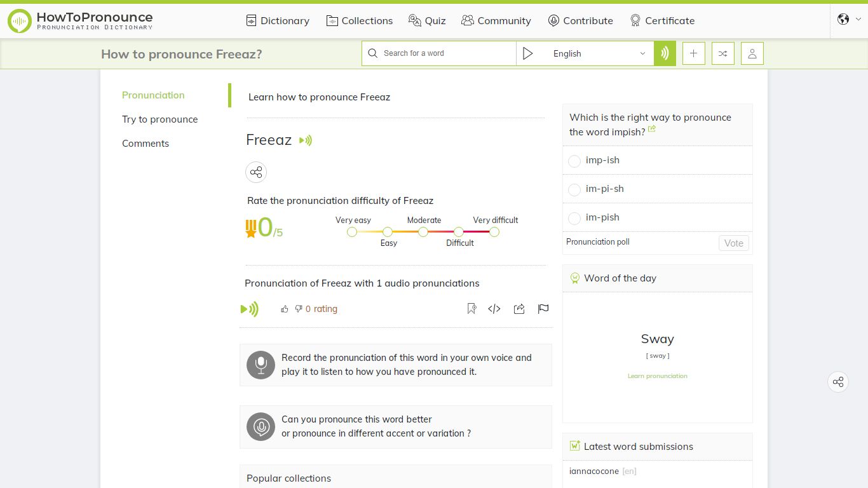Select the im-pi-sh poll option
The image size is (868, 488).
pos(574,189)
